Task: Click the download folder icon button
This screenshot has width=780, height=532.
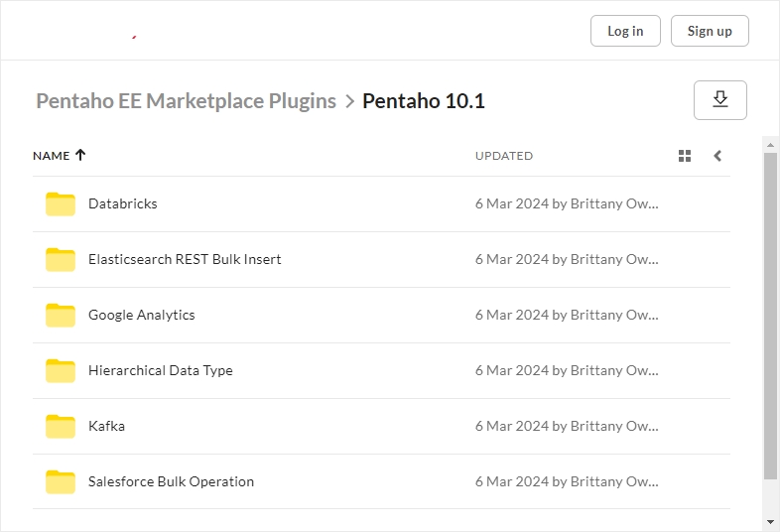Action: tap(719, 100)
